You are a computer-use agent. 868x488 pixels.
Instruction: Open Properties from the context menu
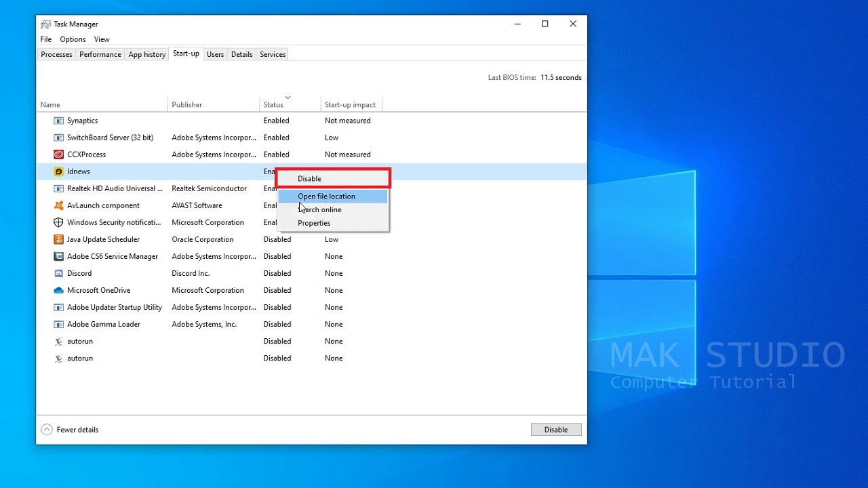(x=333, y=223)
